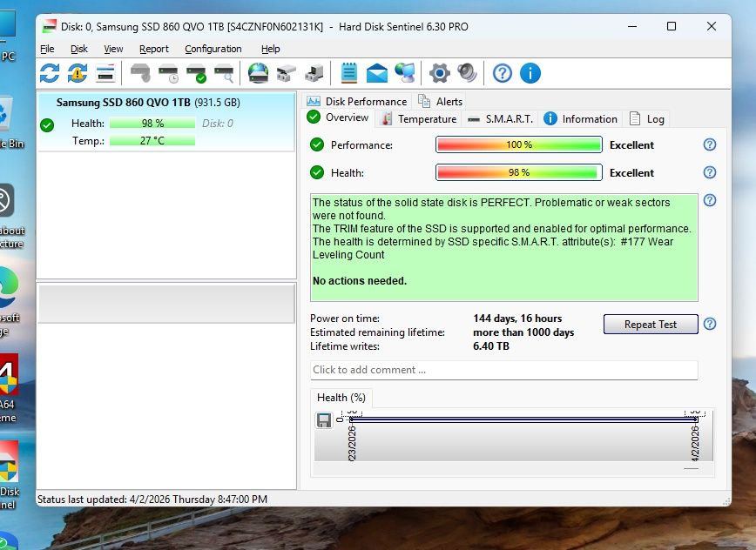
Task: Click the Excellent rating next to Health
Action: (x=631, y=173)
